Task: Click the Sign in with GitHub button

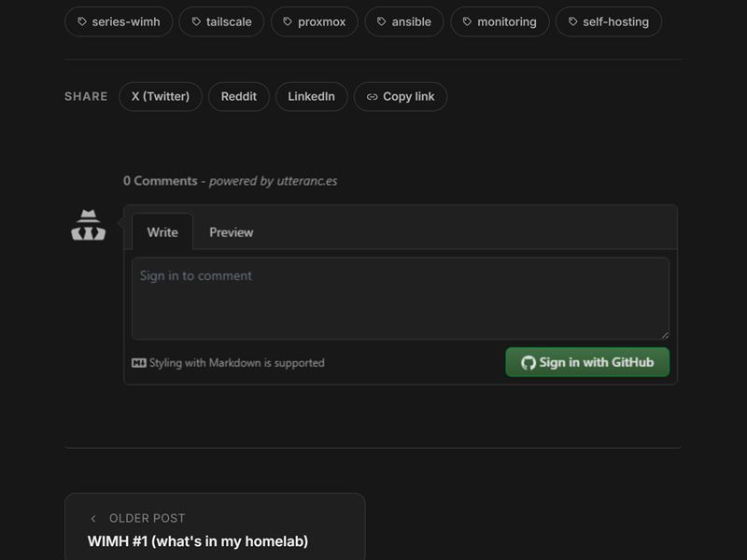Action: click(587, 362)
